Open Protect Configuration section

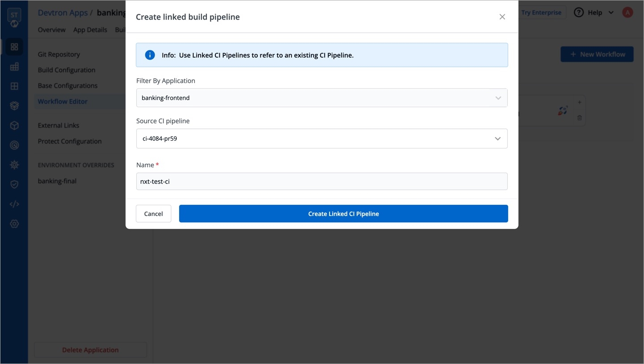tap(70, 141)
